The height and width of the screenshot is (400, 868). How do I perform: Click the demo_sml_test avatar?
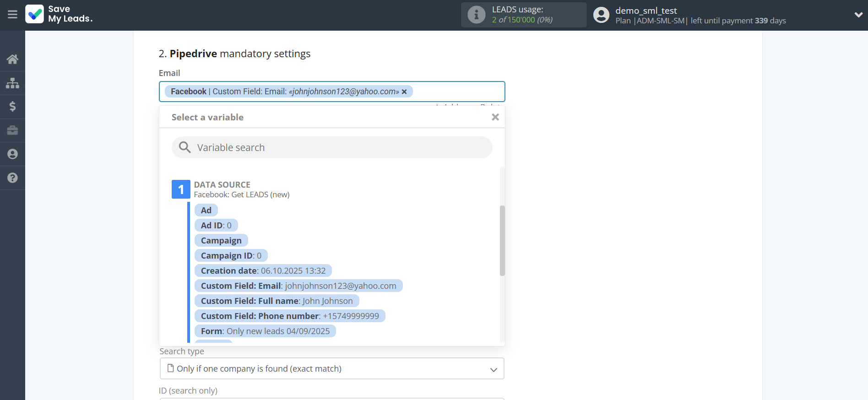pos(601,14)
